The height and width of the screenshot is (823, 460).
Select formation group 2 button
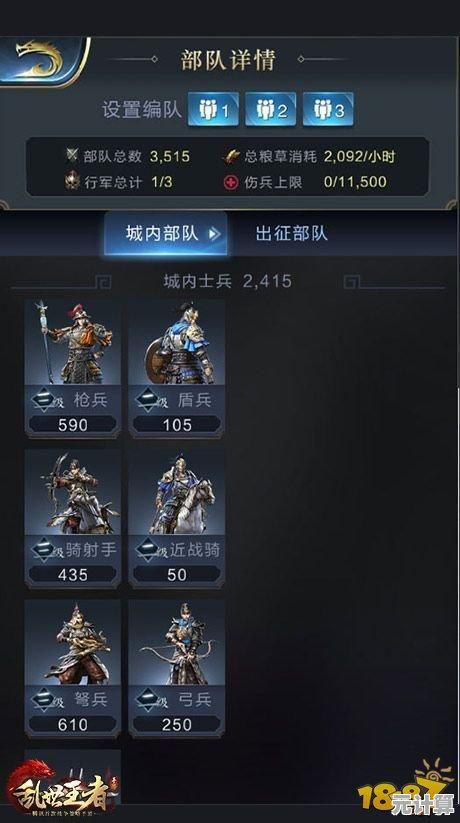(x=270, y=109)
